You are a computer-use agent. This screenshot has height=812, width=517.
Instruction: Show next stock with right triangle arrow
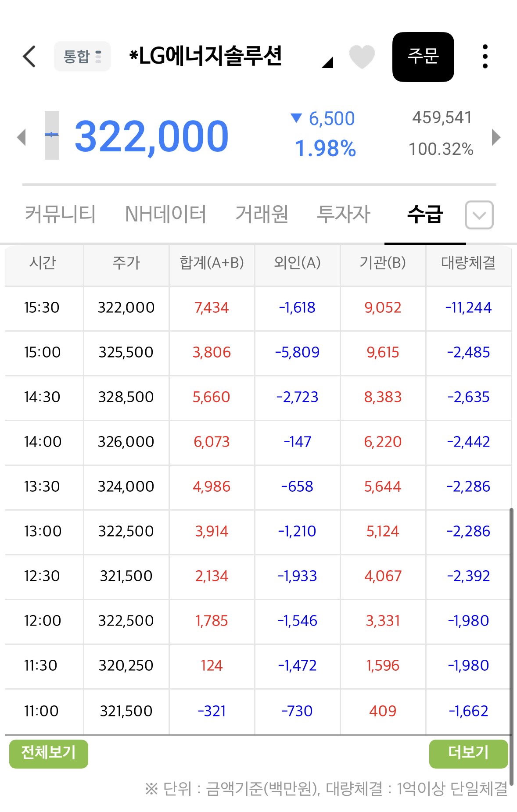click(496, 137)
